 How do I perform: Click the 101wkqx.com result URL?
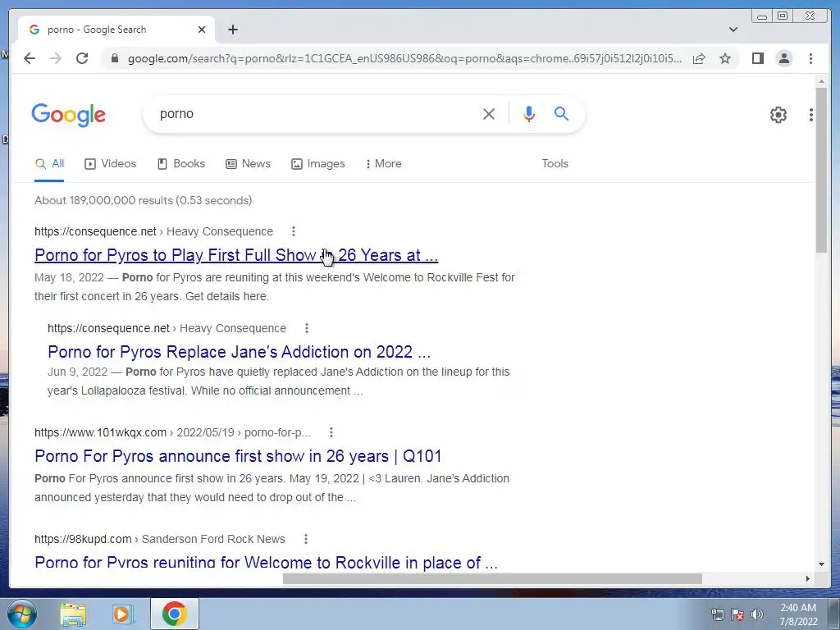point(100,432)
